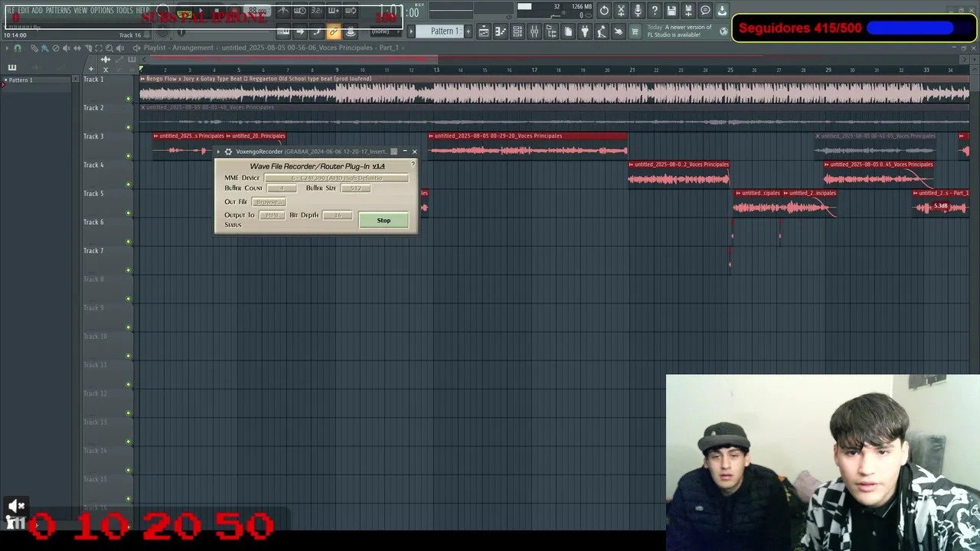This screenshot has width=980, height=551.
Task: Click the globe news icon
Action: point(724,31)
